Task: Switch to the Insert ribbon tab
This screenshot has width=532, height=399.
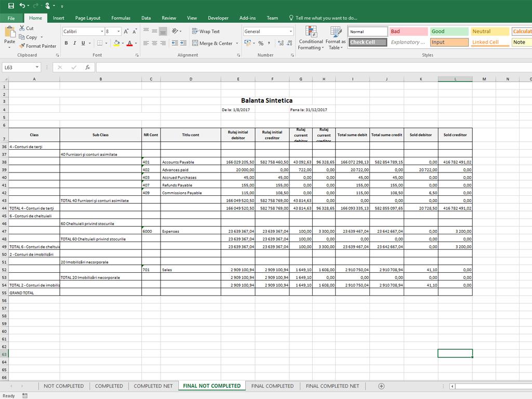Action: coord(58,18)
